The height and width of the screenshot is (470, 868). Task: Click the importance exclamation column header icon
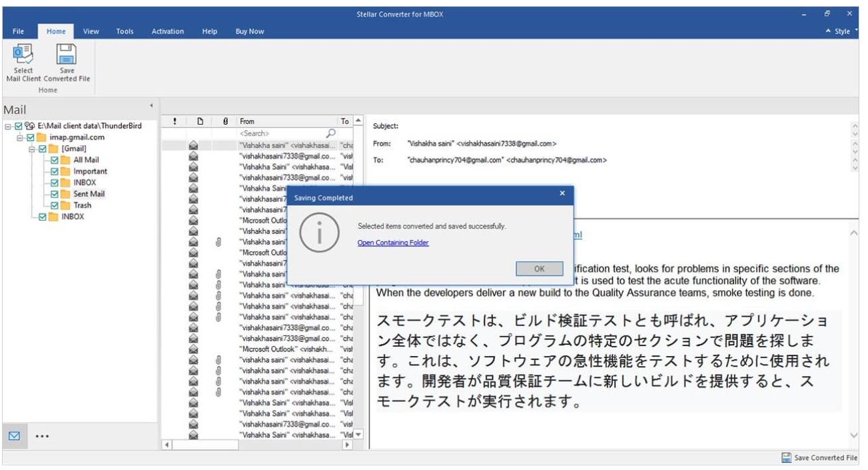[x=175, y=121]
